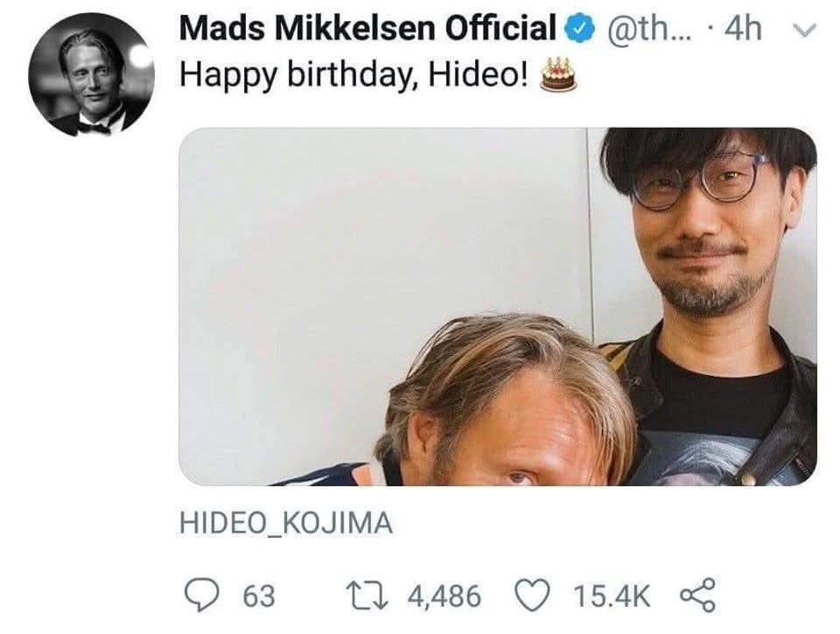
Task: Click the HIDEO_KOJIMA tag label
Action: tap(285, 524)
